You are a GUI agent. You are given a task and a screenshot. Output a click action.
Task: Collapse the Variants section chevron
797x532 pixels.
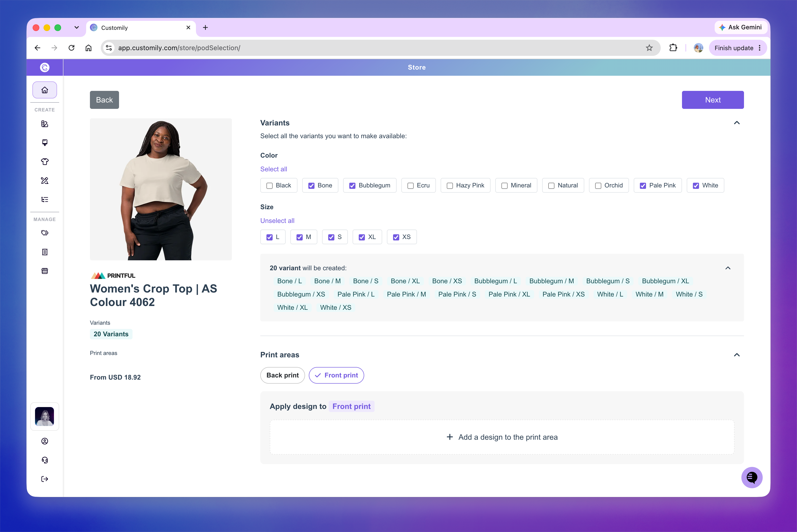pyautogui.click(x=737, y=123)
